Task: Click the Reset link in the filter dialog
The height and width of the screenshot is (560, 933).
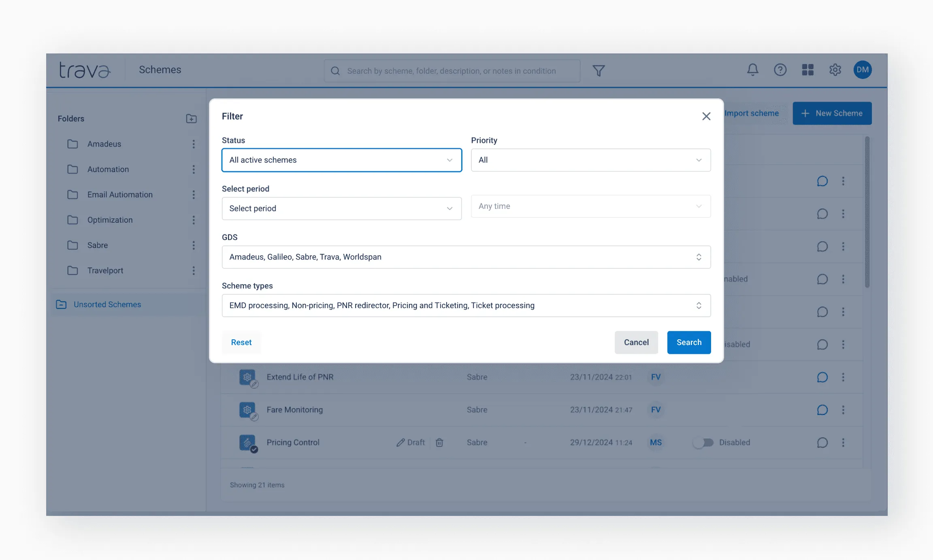Action: [x=241, y=342]
